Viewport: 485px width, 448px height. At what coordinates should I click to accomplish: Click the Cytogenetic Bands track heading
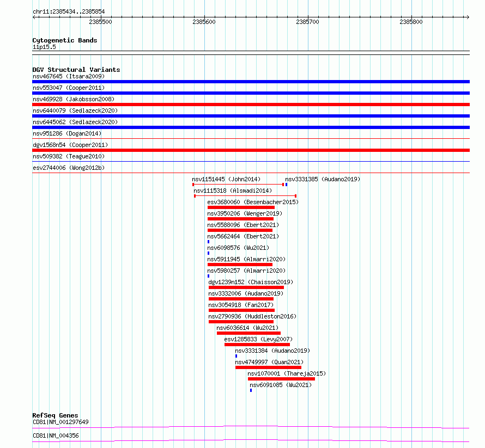tap(65, 40)
